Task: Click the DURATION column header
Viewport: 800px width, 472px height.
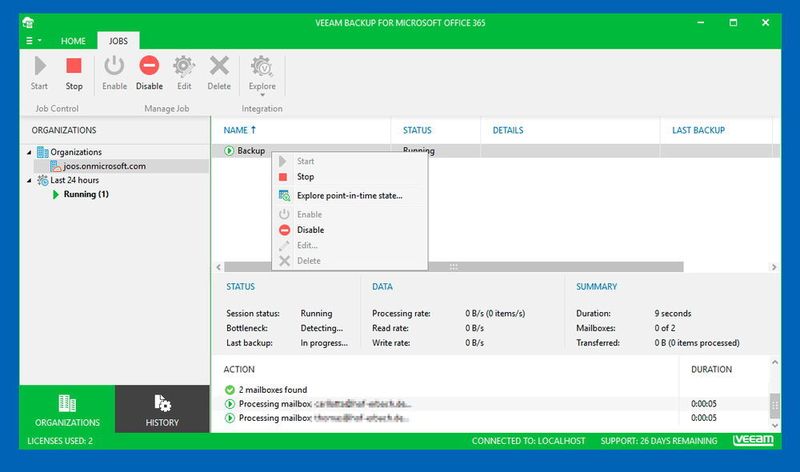Action: coord(711,369)
